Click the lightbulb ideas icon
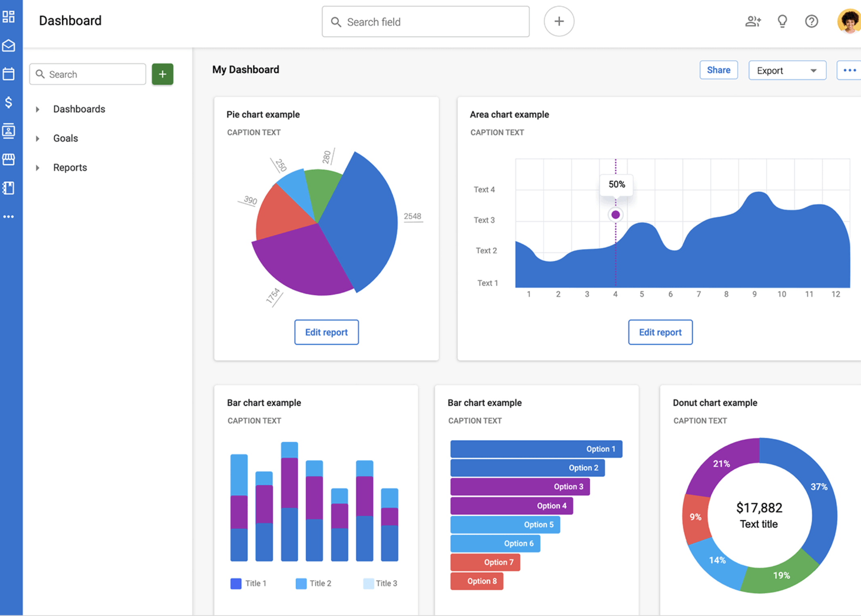Viewport: 861px width, 616px height. click(782, 21)
